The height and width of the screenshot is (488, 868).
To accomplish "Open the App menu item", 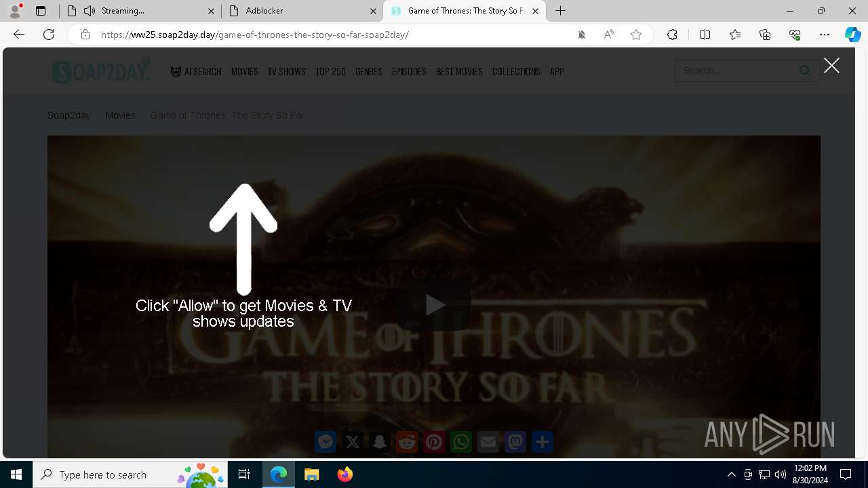I will 557,71.
